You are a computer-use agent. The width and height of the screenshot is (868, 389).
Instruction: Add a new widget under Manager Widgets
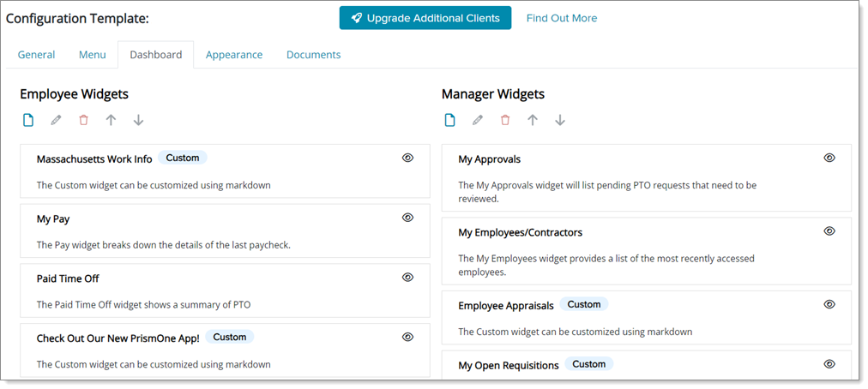coord(450,120)
